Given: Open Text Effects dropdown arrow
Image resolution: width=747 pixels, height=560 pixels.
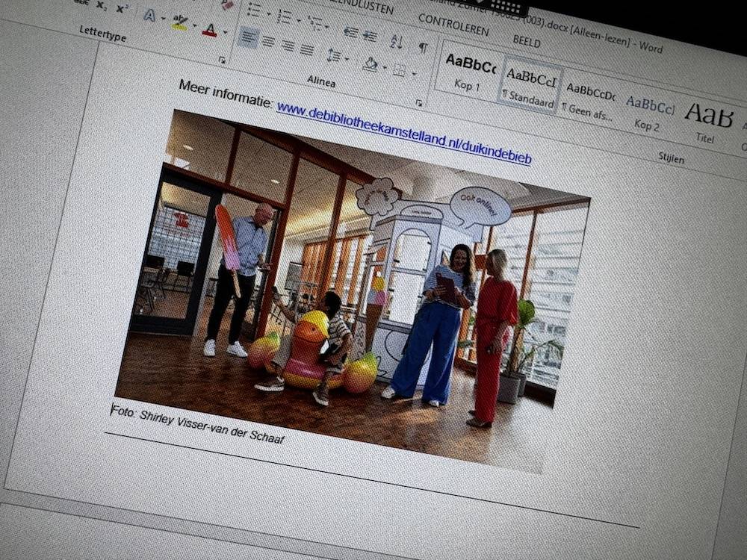Looking at the screenshot, I should [x=164, y=19].
